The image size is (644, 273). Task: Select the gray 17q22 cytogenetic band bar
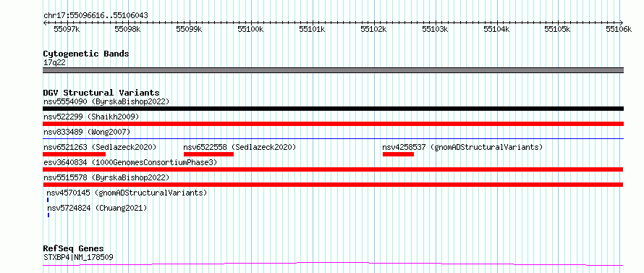333,70
